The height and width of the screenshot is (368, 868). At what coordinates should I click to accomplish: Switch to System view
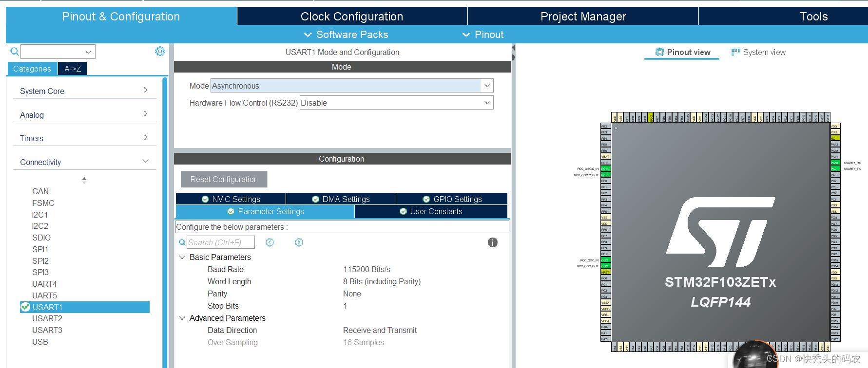(758, 52)
